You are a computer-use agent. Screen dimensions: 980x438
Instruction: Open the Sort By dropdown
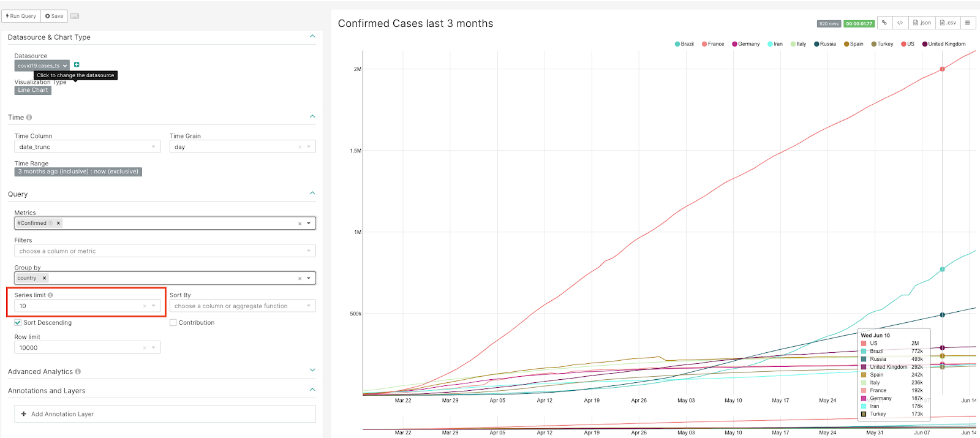pos(242,306)
